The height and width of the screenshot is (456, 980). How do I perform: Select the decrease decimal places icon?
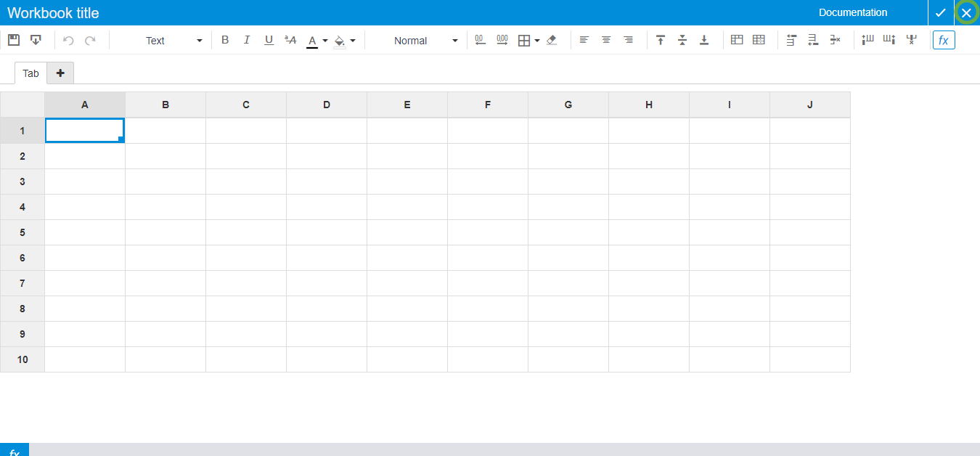click(x=480, y=40)
